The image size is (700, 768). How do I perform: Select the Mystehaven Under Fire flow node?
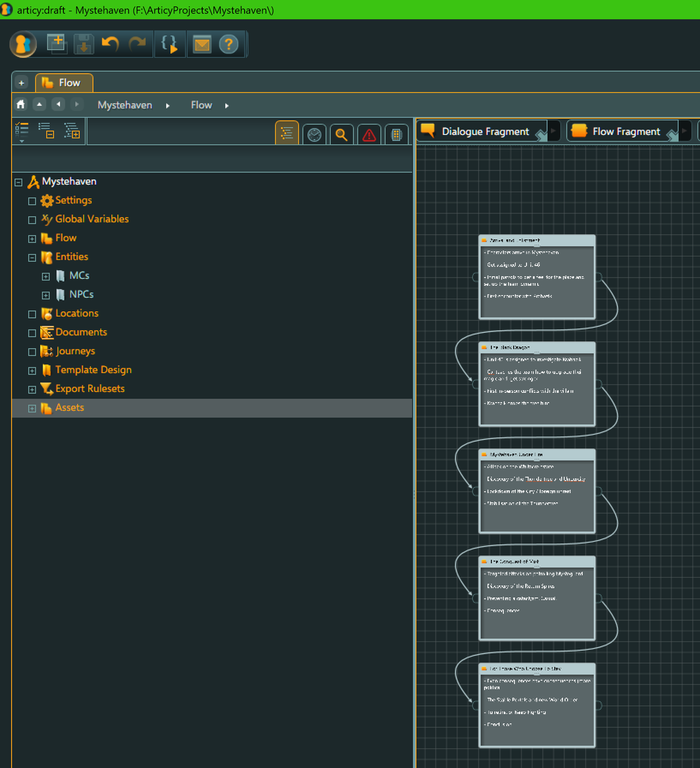[x=537, y=491]
